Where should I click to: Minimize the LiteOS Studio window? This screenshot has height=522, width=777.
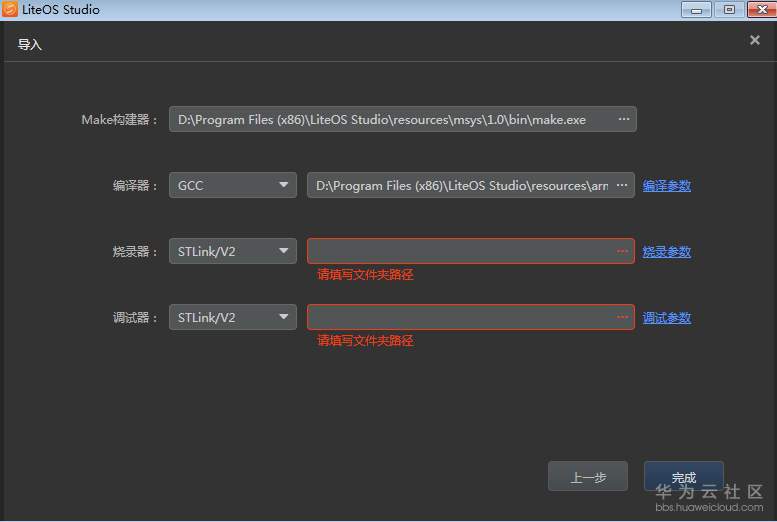tap(696, 9)
